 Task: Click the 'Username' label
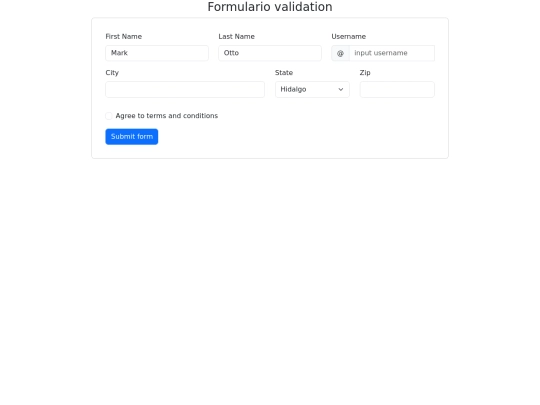click(349, 37)
